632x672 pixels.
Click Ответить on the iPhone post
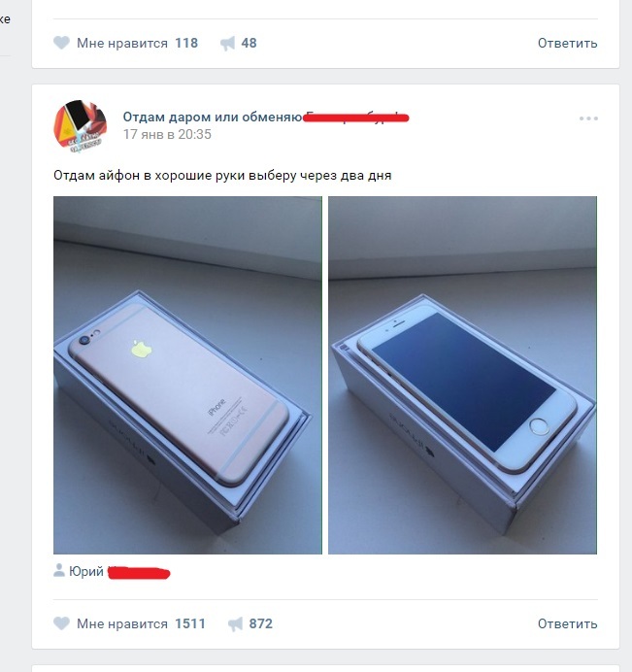point(567,623)
